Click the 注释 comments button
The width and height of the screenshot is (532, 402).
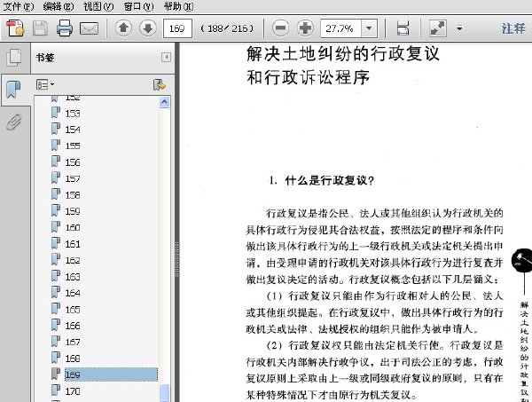click(513, 28)
